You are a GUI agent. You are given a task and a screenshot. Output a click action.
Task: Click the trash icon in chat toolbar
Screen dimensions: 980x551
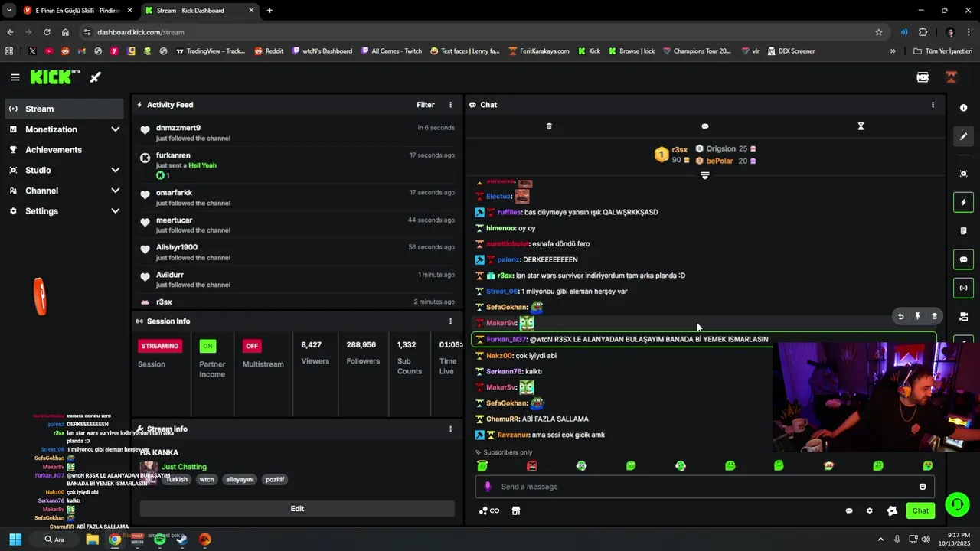pyautogui.click(x=549, y=126)
